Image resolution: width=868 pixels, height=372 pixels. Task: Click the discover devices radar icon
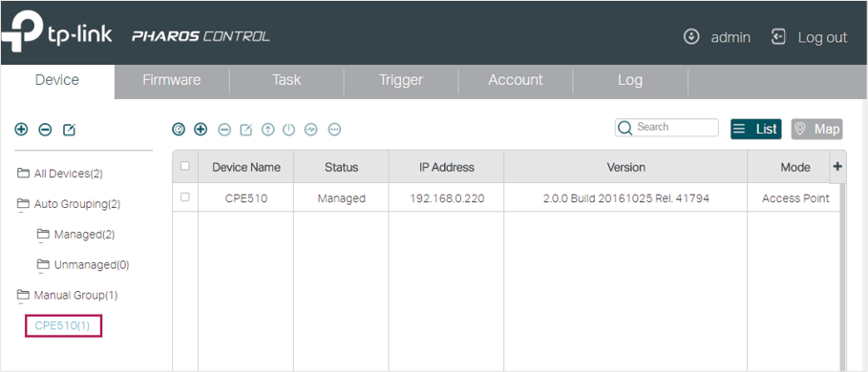[179, 130]
